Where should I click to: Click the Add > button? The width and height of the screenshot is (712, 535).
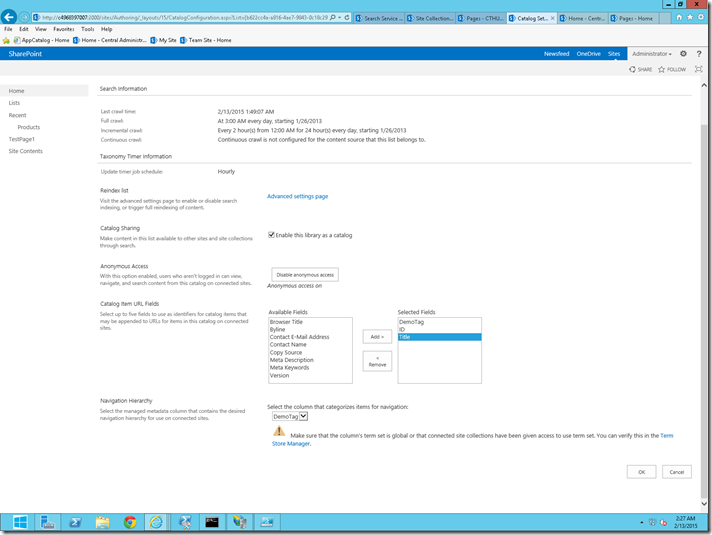pos(377,337)
